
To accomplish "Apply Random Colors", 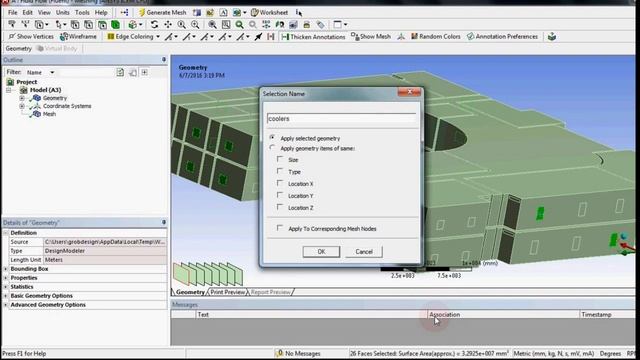I will coord(436,37).
